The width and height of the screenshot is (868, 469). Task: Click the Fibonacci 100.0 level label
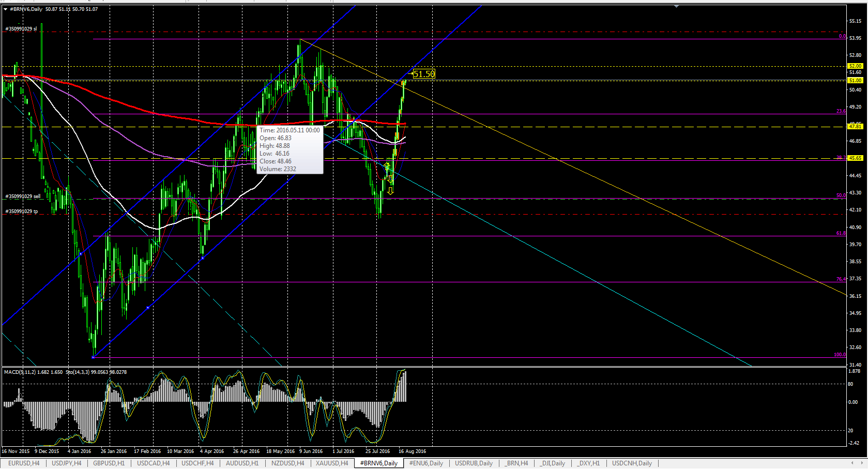840,355
